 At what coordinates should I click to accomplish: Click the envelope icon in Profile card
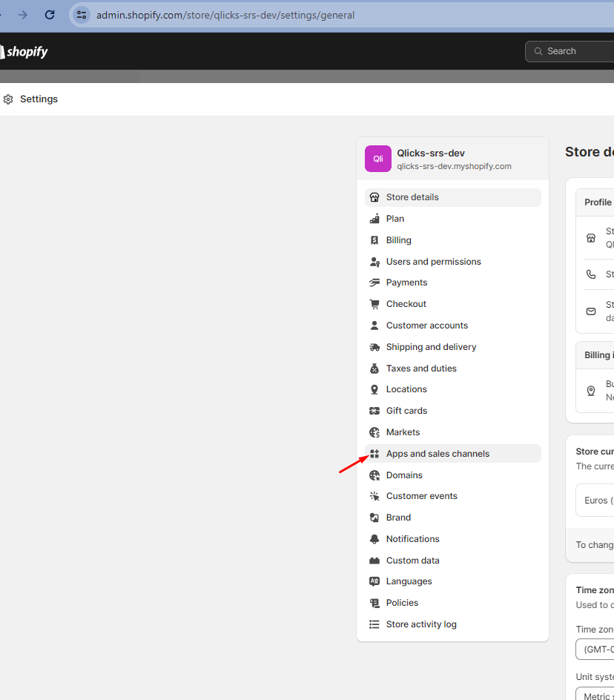[591, 311]
